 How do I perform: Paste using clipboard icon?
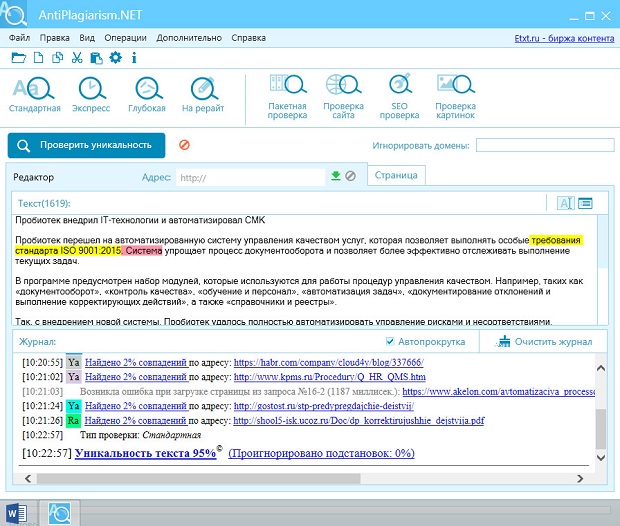[96, 58]
